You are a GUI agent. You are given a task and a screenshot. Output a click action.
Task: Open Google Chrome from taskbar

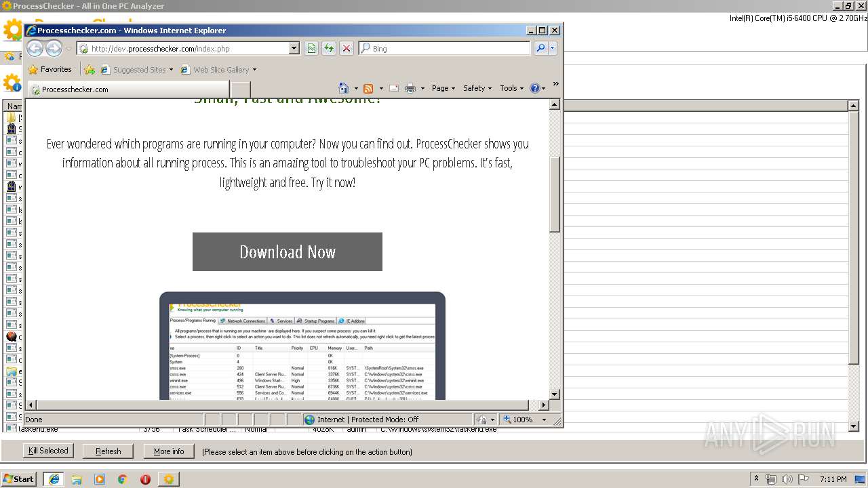(x=123, y=479)
